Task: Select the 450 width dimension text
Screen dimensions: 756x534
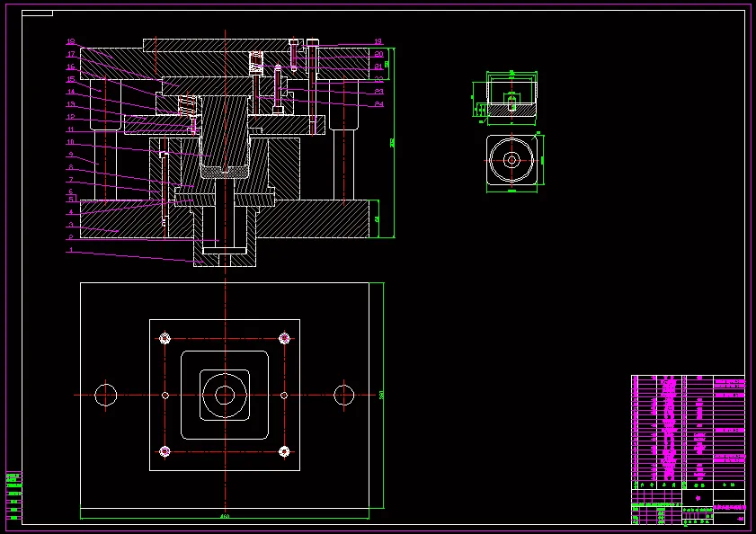Action: [x=225, y=516]
